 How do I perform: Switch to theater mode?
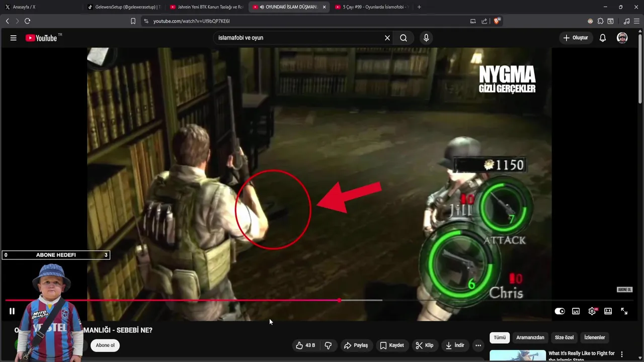tap(608, 311)
